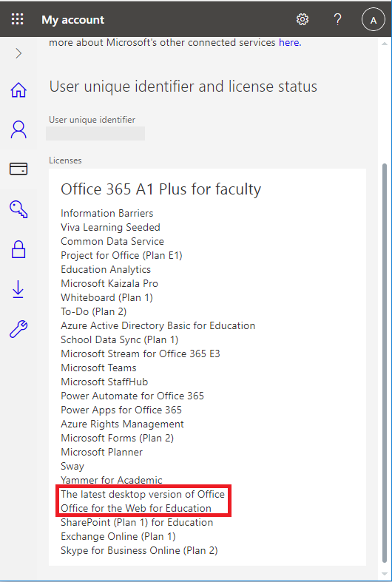
Task: Select the Subscriptions card icon in sidebar
Action: [18, 169]
